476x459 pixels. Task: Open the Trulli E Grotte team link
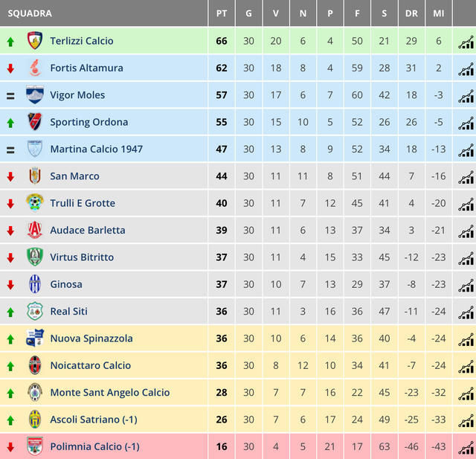(83, 203)
